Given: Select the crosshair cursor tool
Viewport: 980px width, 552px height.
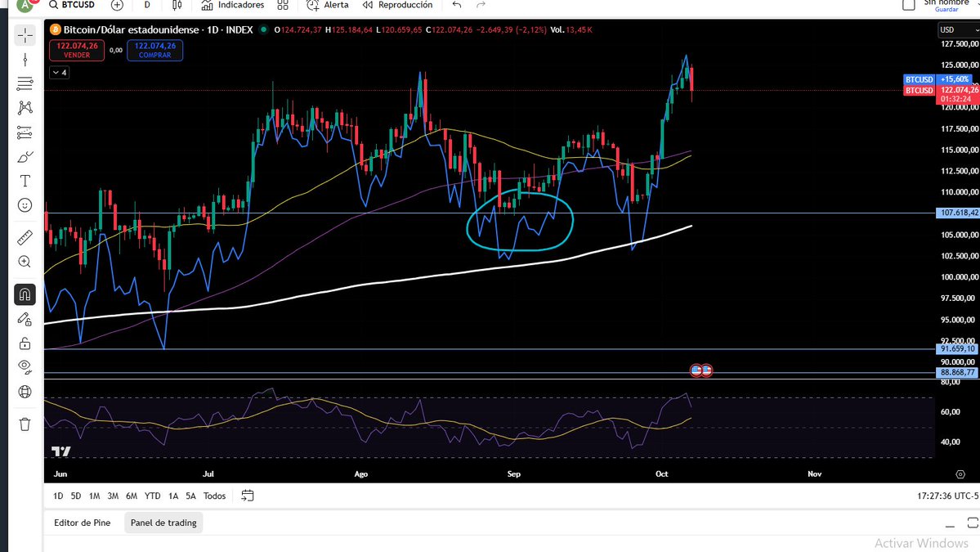Looking at the screenshot, I should pyautogui.click(x=25, y=36).
